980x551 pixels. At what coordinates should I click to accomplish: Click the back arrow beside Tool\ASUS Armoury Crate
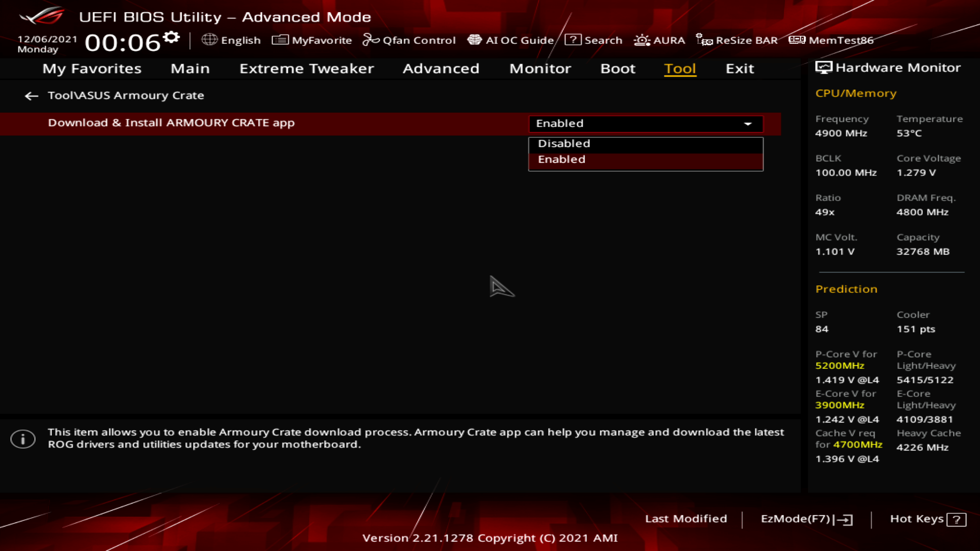(x=31, y=96)
